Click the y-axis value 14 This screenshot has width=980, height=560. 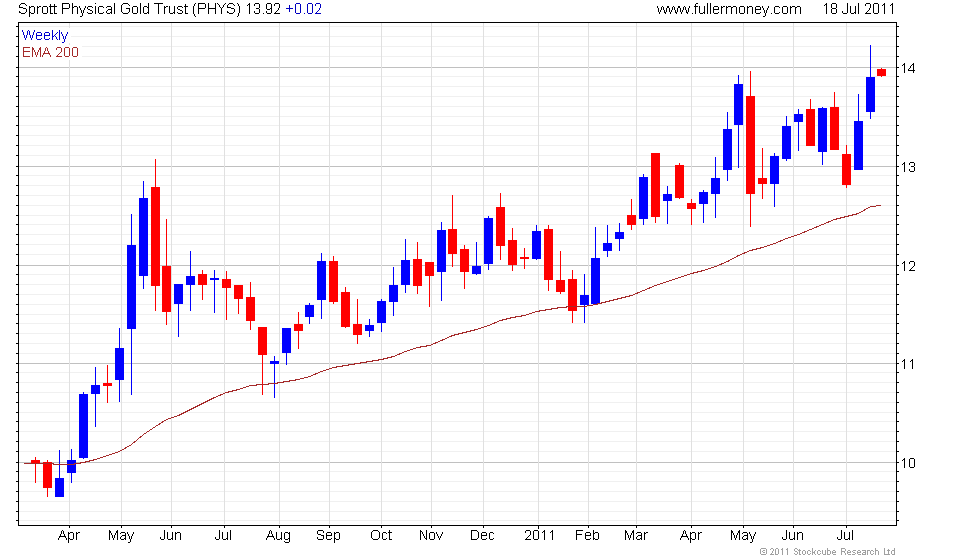(x=908, y=68)
